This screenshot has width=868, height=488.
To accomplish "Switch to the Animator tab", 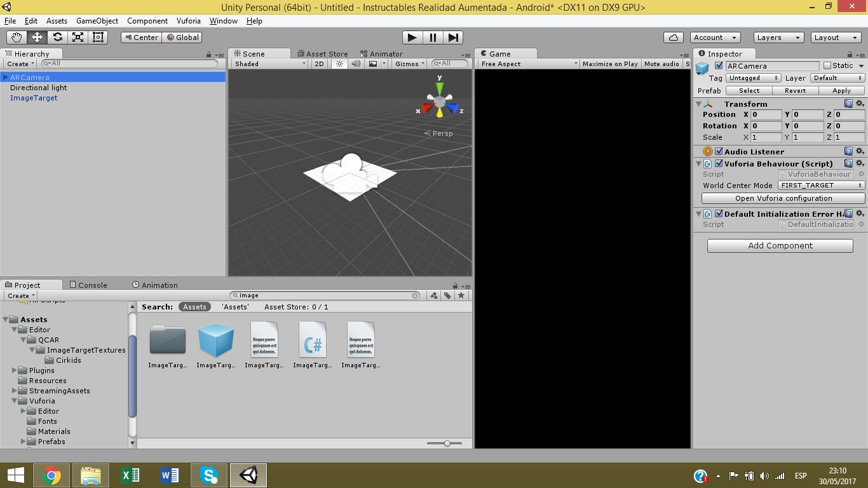I will (x=381, y=54).
